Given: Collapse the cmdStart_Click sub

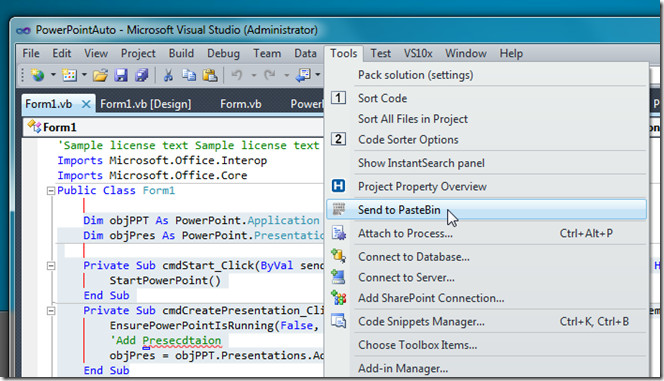Looking at the screenshot, I should click(x=51, y=266).
